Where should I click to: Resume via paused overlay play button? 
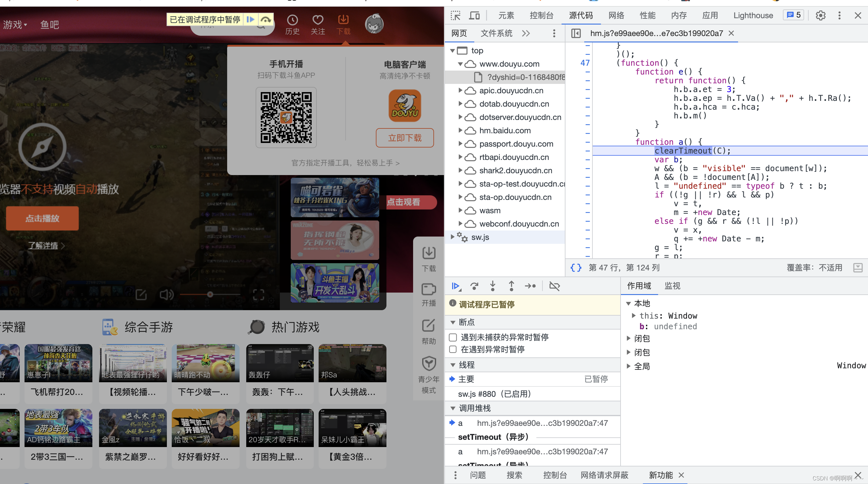(250, 19)
